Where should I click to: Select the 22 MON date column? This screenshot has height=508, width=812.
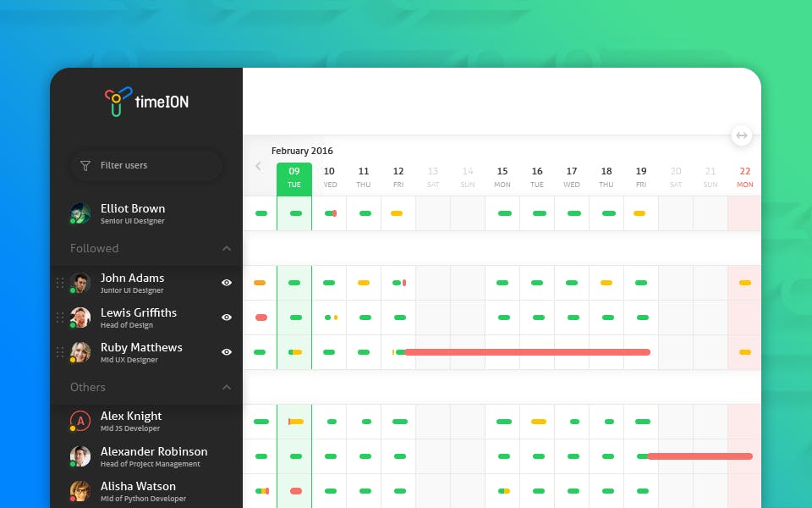(x=744, y=177)
